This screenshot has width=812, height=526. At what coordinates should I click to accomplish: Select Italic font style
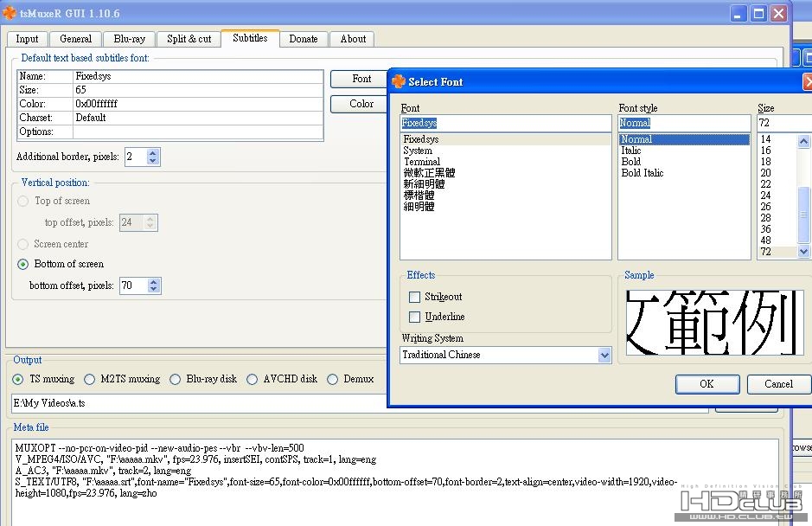click(x=684, y=151)
